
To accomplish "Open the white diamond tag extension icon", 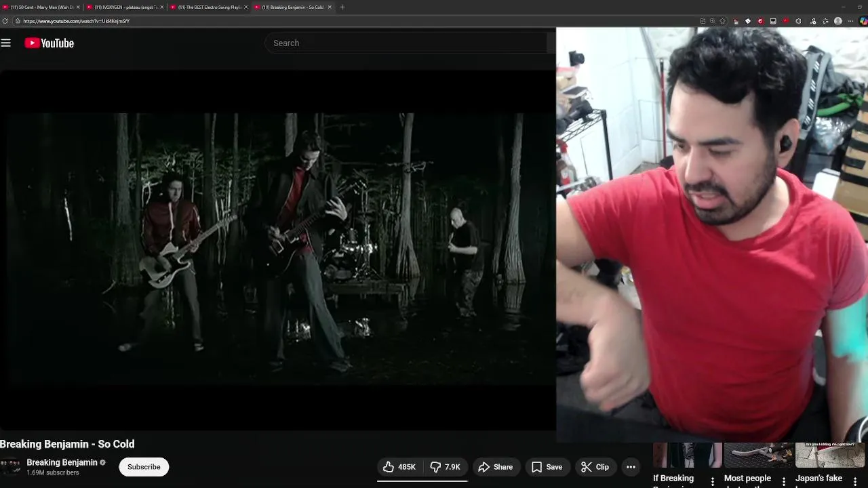I will [x=748, y=21].
